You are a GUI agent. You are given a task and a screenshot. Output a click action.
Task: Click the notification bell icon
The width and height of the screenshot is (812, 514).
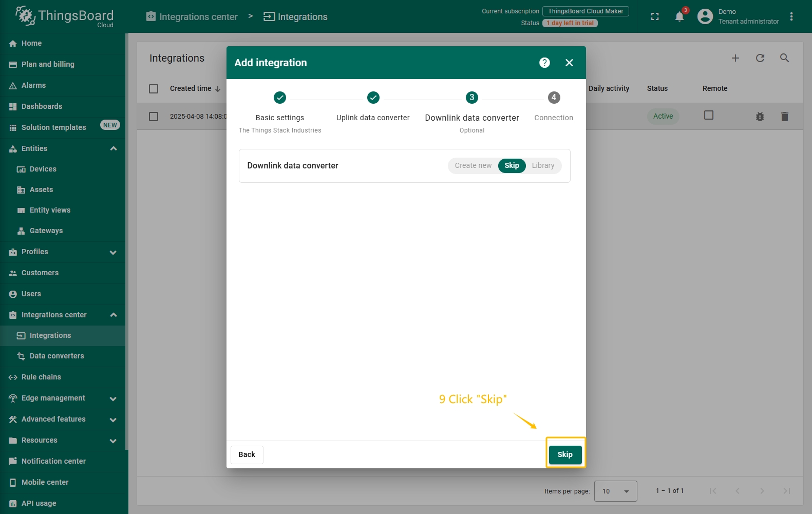(x=679, y=16)
